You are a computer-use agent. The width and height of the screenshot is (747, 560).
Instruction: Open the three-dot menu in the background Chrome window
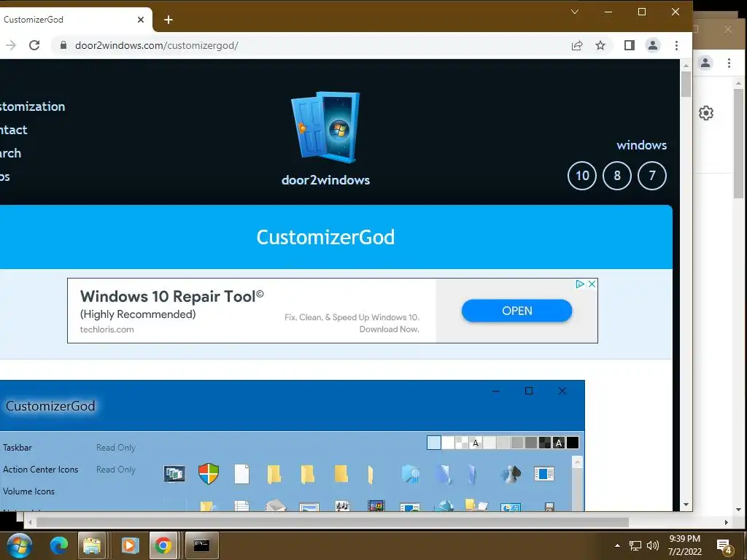pyautogui.click(x=729, y=63)
